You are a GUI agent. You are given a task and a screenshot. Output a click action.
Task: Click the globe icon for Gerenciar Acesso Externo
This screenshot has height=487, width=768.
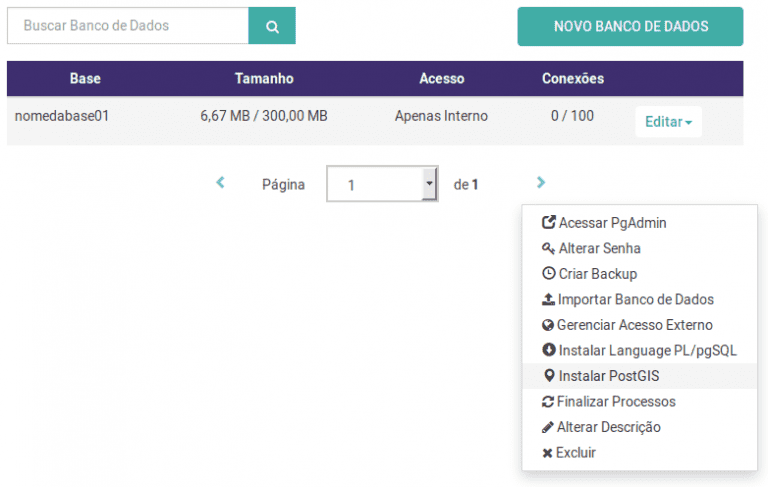point(548,325)
